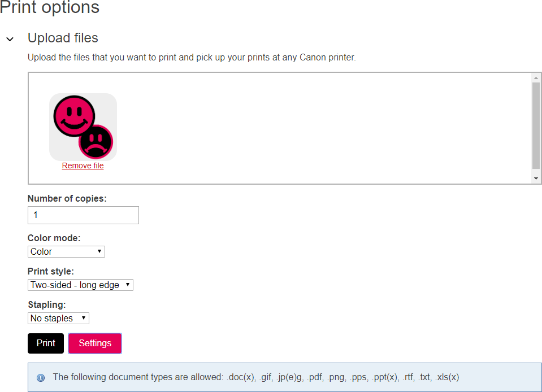542x392 pixels.
Task: Click the Number of copies label
Action: pyautogui.click(x=67, y=198)
